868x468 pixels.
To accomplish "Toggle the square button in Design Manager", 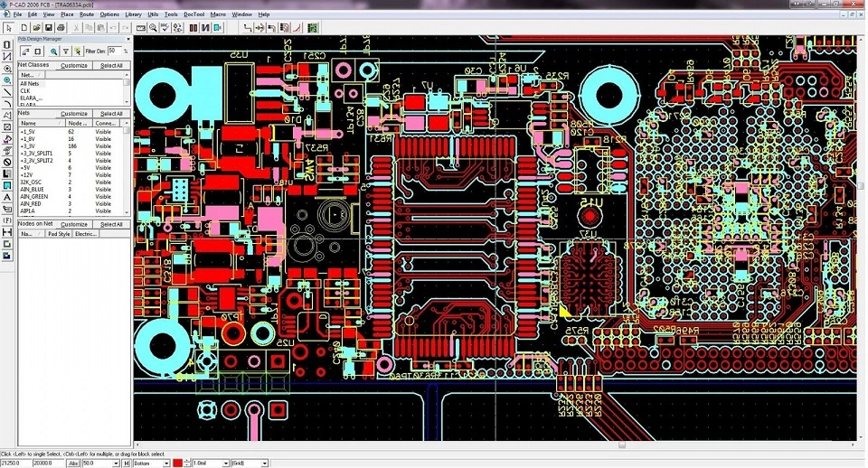I will point(38,51).
